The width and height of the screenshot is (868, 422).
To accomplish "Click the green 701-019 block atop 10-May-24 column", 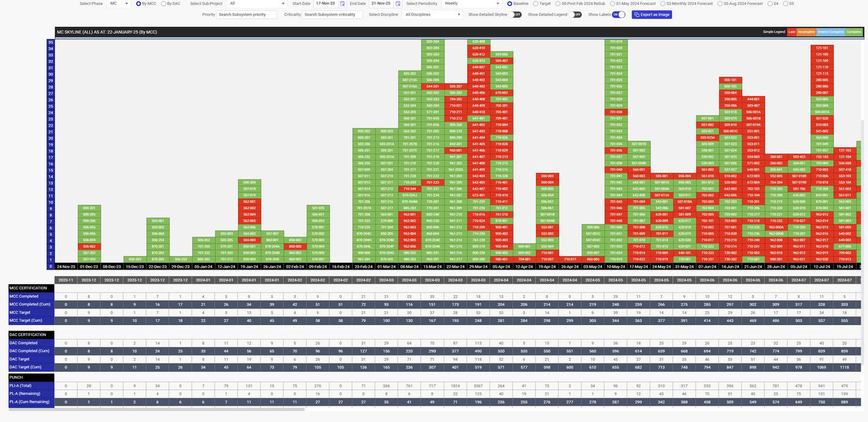I will coord(616,42).
